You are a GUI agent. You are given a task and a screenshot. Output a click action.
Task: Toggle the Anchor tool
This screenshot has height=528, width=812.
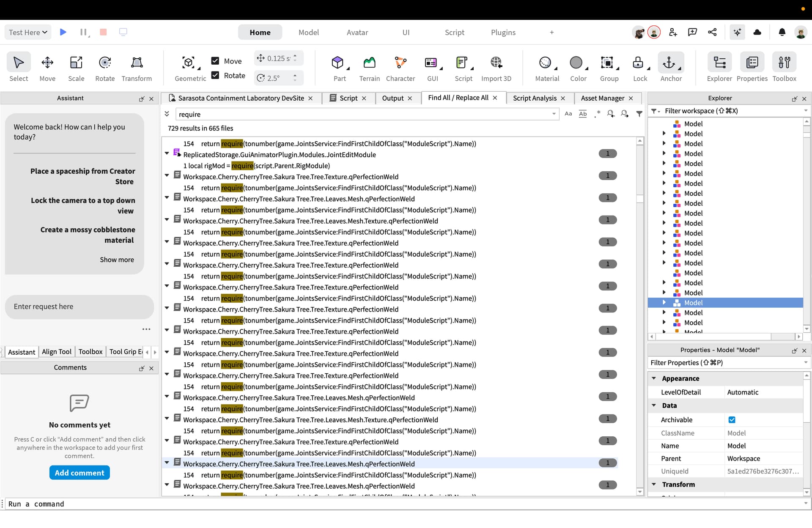[x=671, y=68]
